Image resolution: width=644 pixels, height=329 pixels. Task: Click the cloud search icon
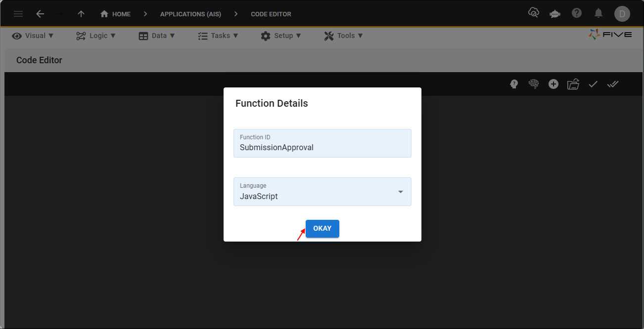coord(534,13)
